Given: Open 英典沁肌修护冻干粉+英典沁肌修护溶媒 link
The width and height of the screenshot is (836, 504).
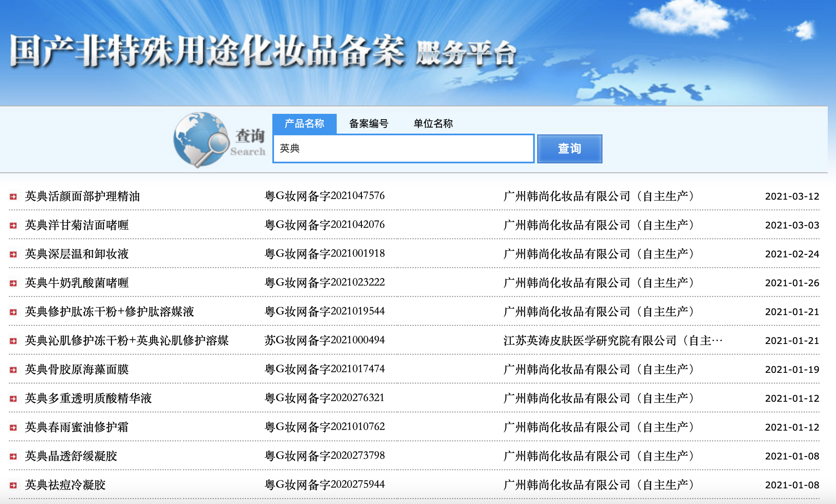Looking at the screenshot, I should pyautogui.click(x=127, y=341).
